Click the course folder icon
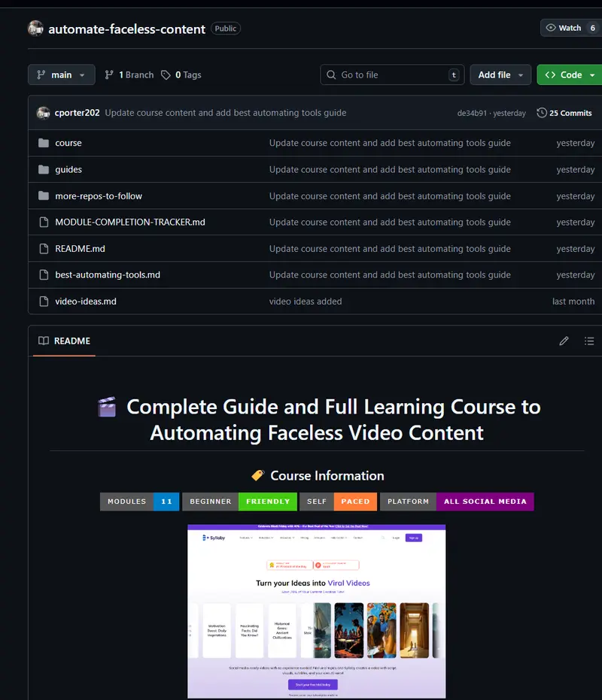Image resolution: width=602 pixels, height=700 pixels. pyautogui.click(x=44, y=143)
